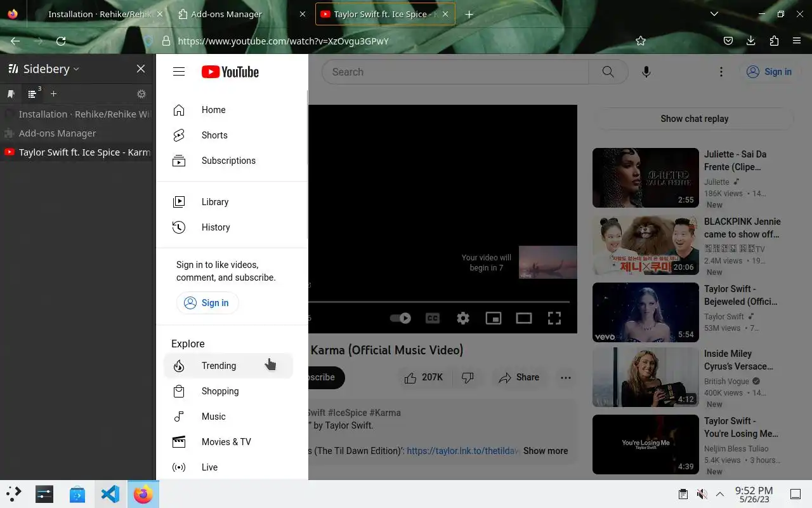The height and width of the screenshot is (508, 812).
Task: Open BLACKPINK Jennie video thumbnail
Action: [x=646, y=245]
